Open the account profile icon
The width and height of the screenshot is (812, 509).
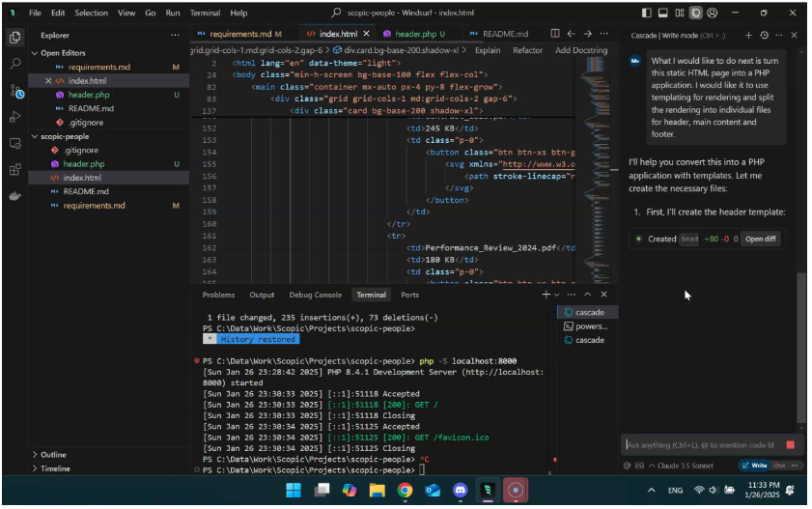point(713,13)
